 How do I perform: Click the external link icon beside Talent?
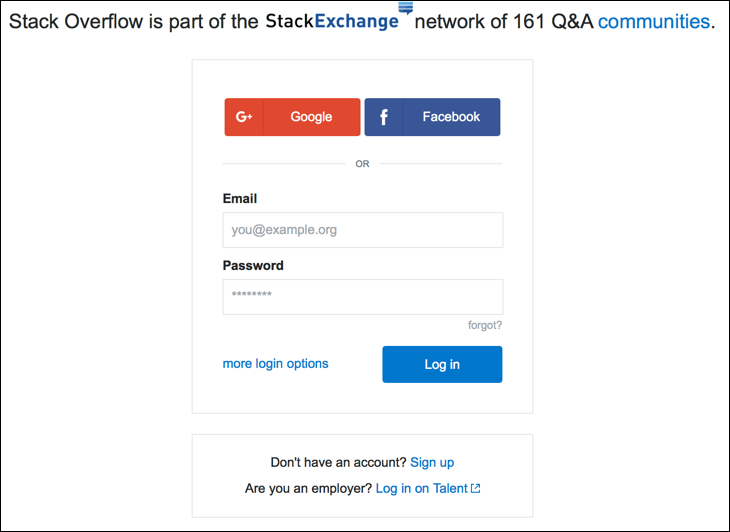click(476, 489)
